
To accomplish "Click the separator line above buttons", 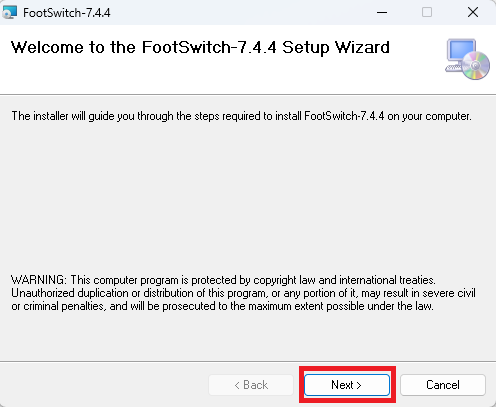I will click(248, 361).
